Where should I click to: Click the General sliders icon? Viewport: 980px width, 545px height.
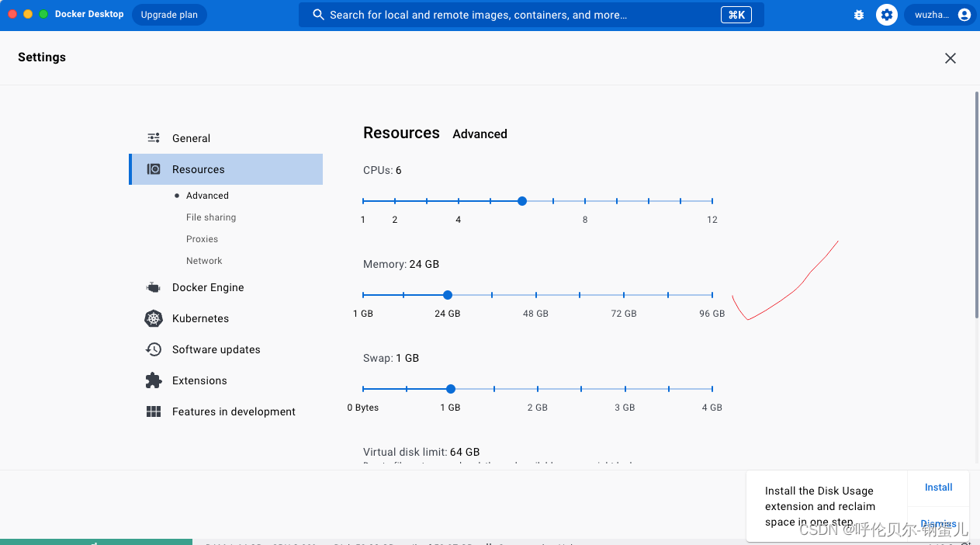pyautogui.click(x=154, y=138)
